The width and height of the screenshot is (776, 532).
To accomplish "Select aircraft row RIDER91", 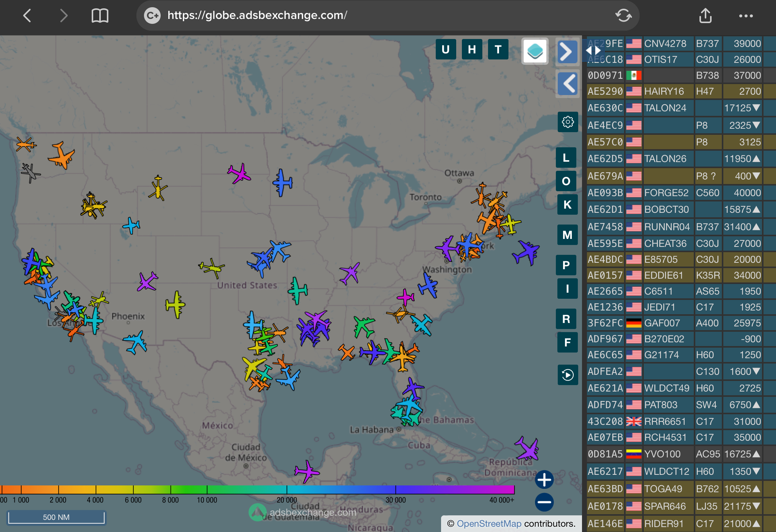I will coord(681,524).
